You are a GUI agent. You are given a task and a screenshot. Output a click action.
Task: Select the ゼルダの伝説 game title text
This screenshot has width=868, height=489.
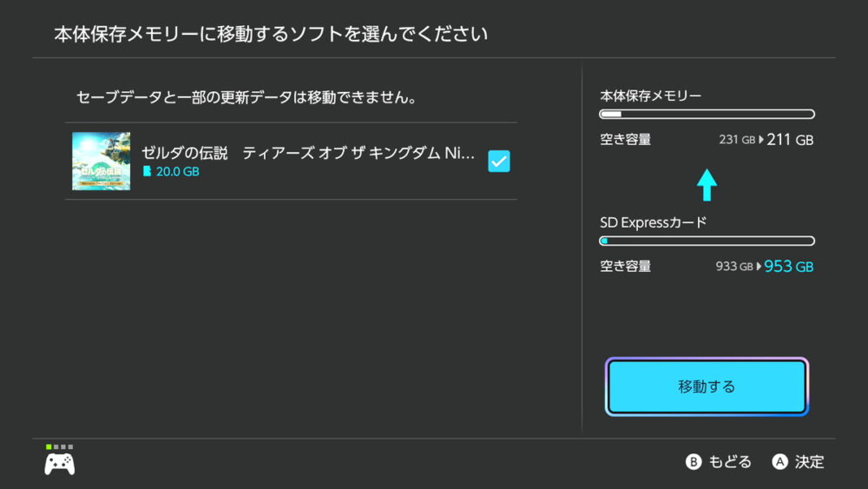pos(308,153)
